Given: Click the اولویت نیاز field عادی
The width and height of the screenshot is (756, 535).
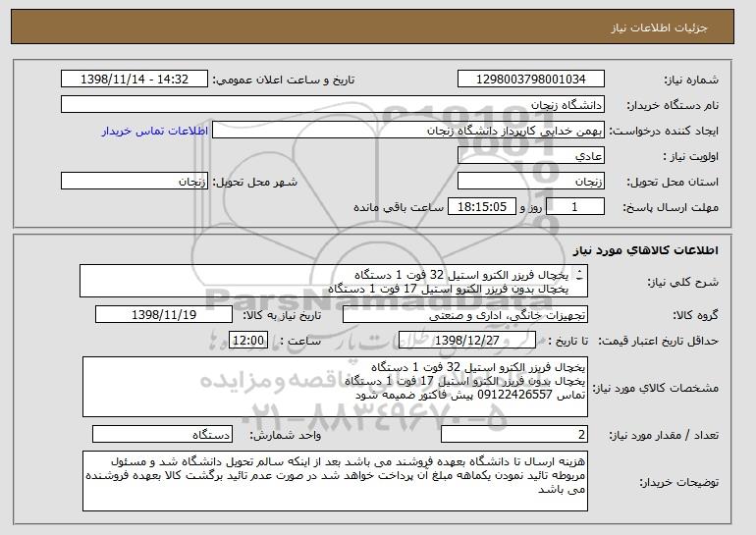Looking at the screenshot, I should [x=531, y=156].
